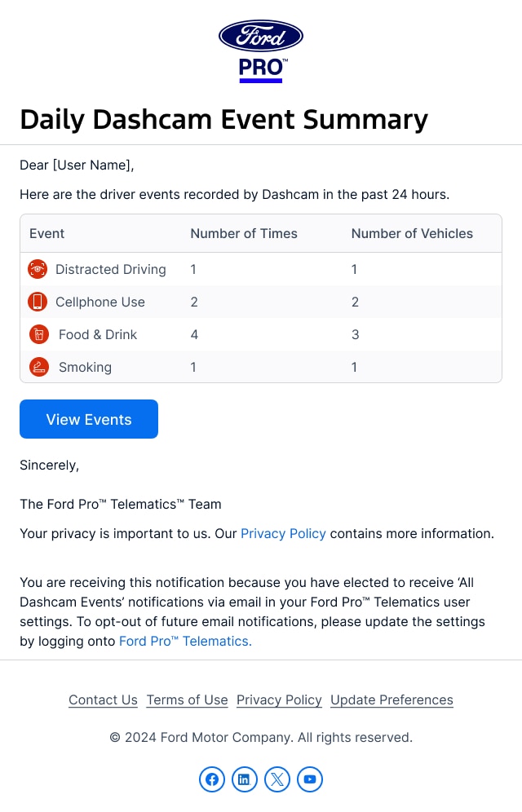Open the X (Twitter) social icon
Viewport: 522px width, 812px height.
[x=277, y=779]
